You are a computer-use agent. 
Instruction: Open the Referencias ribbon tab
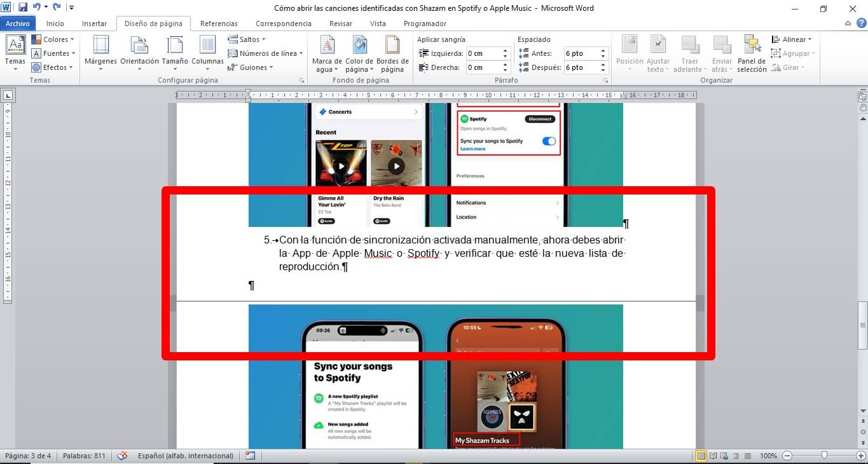click(x=219, y=24)
